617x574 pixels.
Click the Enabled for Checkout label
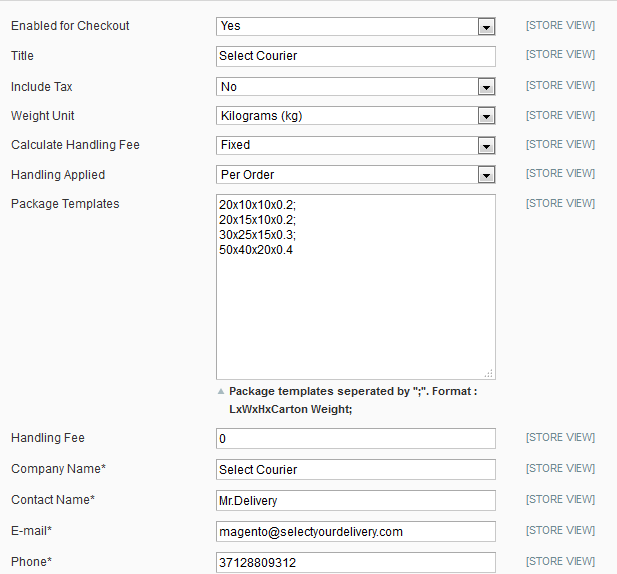point(70,26)
